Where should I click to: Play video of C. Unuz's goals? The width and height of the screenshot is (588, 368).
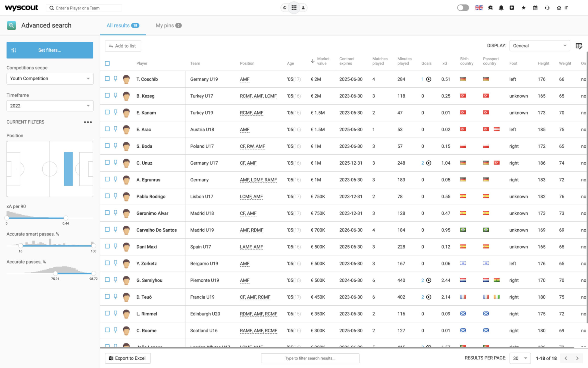tap(429, 163)
